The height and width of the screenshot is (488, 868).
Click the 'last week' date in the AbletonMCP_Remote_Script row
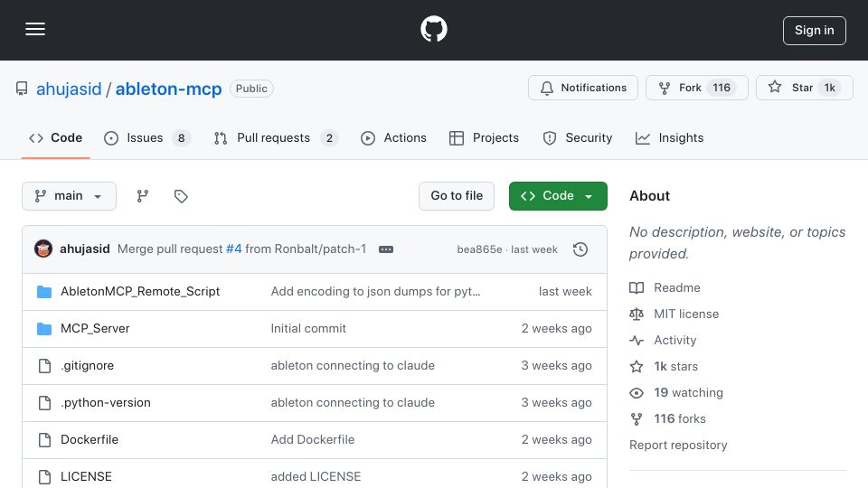coord(565,292)
